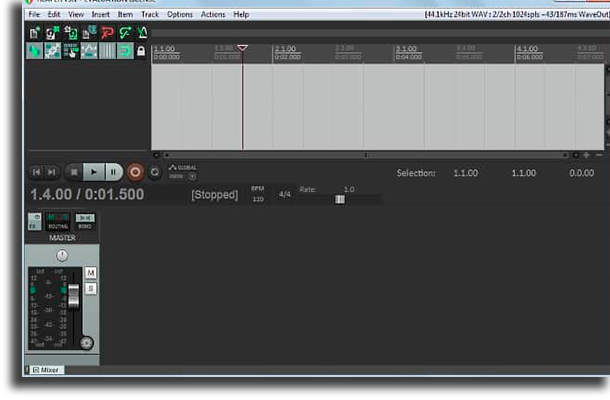Go to project start transport button
This screenshot has width=610, height=400.
pos(37,172)
